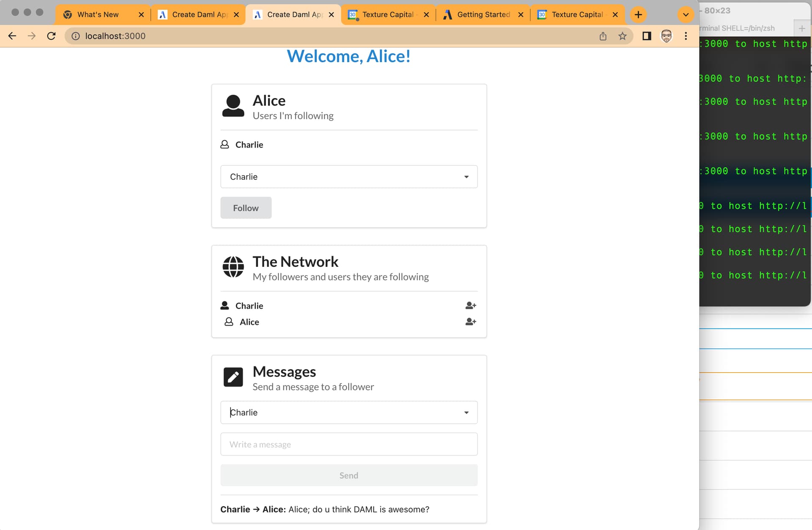Toggle the browser side panel icon
This screenshot has height=530, width=812.
(x=646, y=36)
